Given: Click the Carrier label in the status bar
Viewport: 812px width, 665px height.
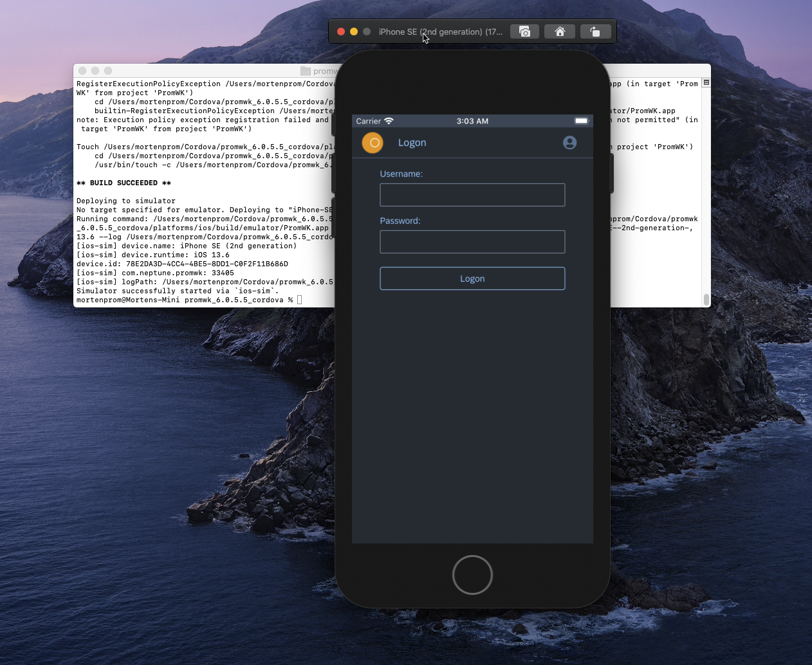Looking at the screenshot, I should (367, 120).
